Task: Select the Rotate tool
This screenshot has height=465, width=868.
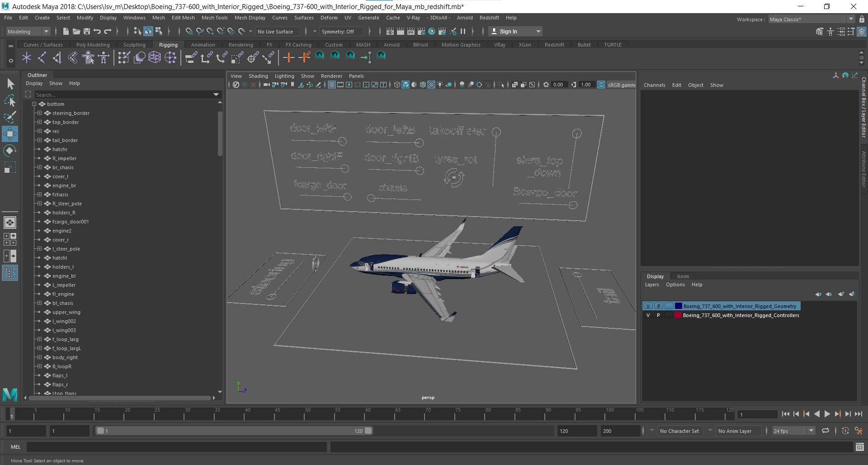Action: coord(9,151)
